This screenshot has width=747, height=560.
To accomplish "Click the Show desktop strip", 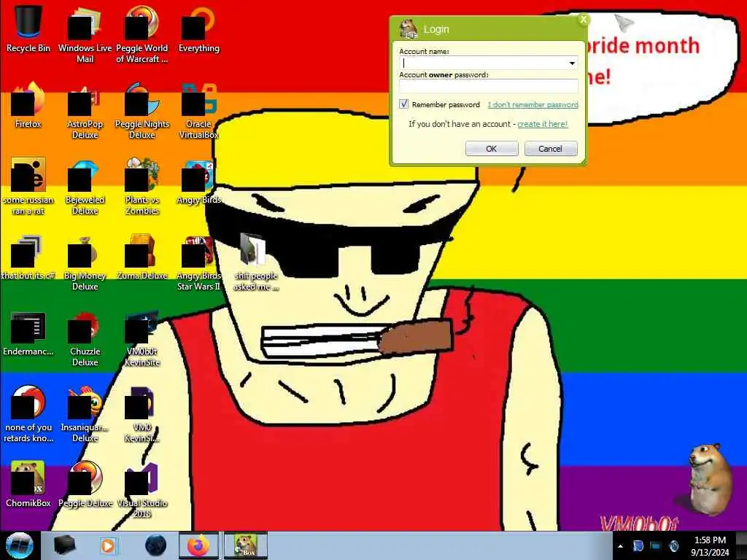I will (741, 545).
